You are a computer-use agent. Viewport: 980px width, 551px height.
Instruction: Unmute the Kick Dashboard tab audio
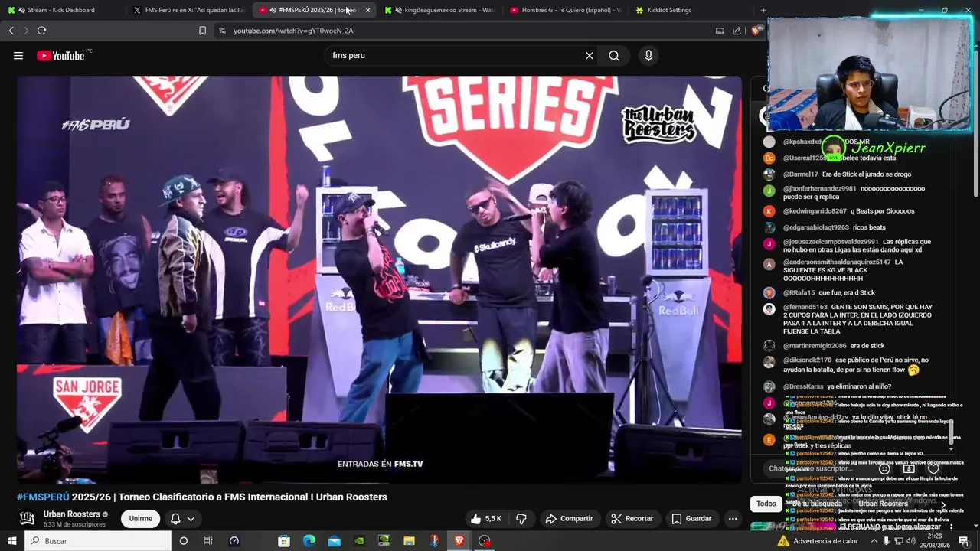[21, 10]
